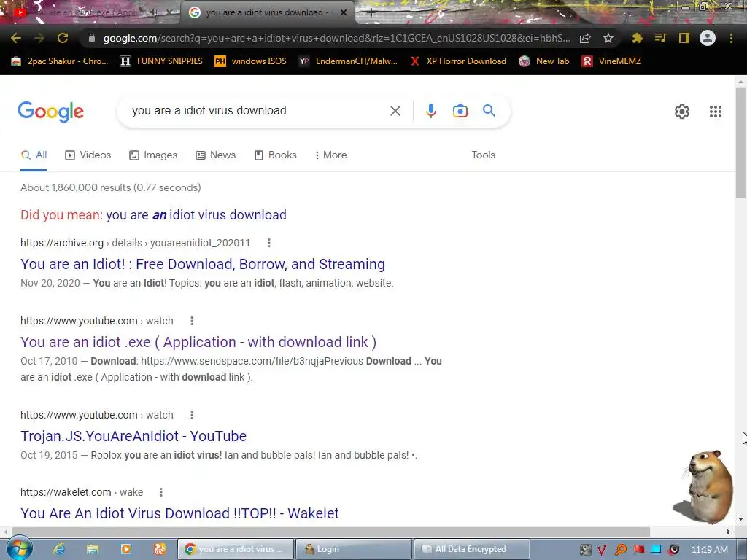Open the Google apps grid
Screen dimensions: 747x560
[716, 112]
